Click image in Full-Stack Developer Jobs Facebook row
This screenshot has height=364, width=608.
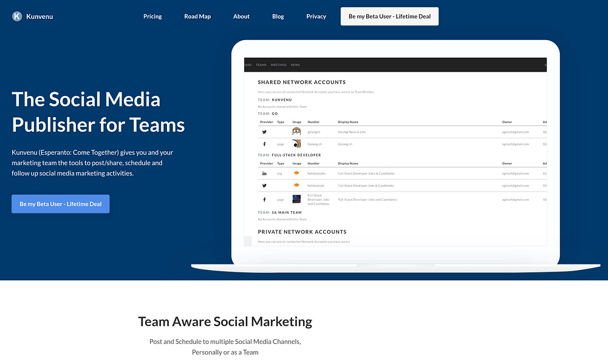click(296, 199)
